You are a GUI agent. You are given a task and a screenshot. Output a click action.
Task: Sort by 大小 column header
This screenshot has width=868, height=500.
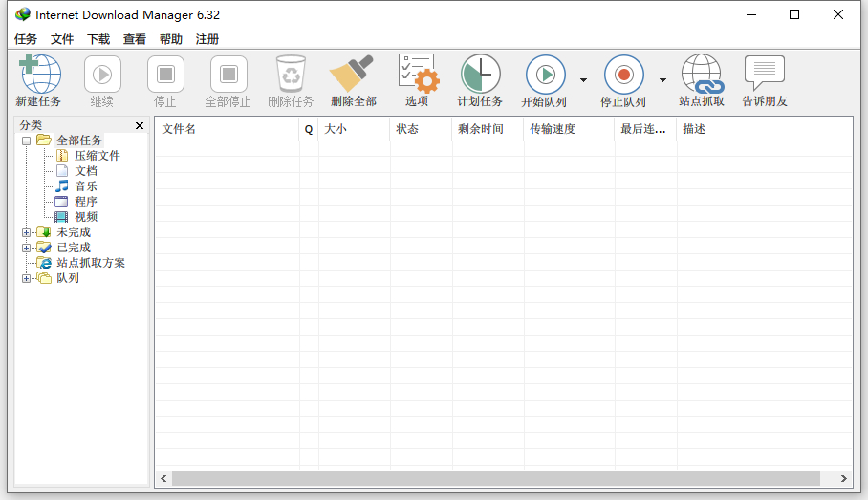355,129
